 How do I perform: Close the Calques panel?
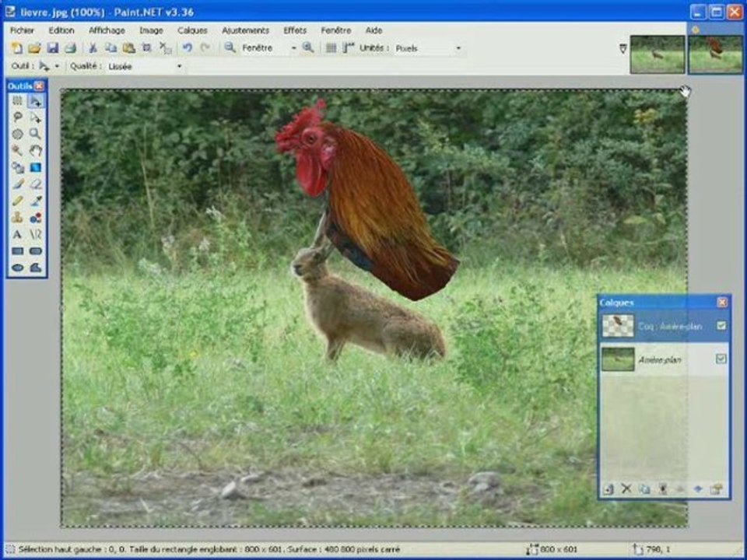coord(722,303)
